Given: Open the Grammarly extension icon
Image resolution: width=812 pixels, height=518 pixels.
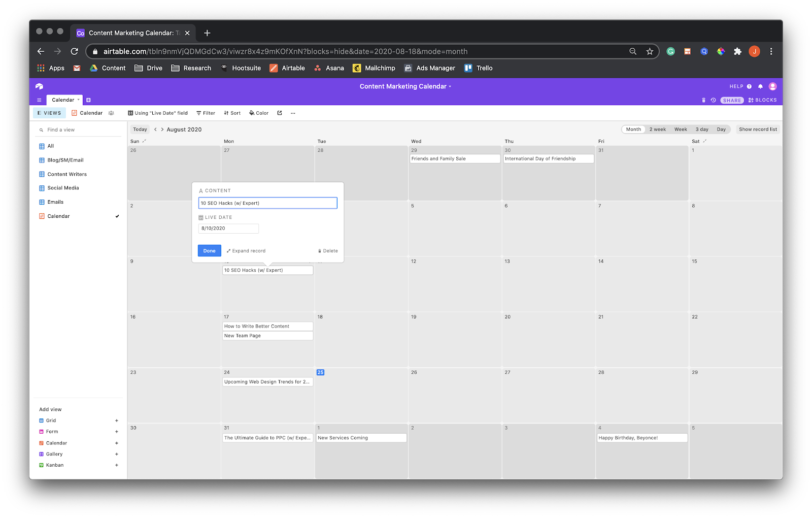Looking at the screenshot, I should click(x=670, y=51).
